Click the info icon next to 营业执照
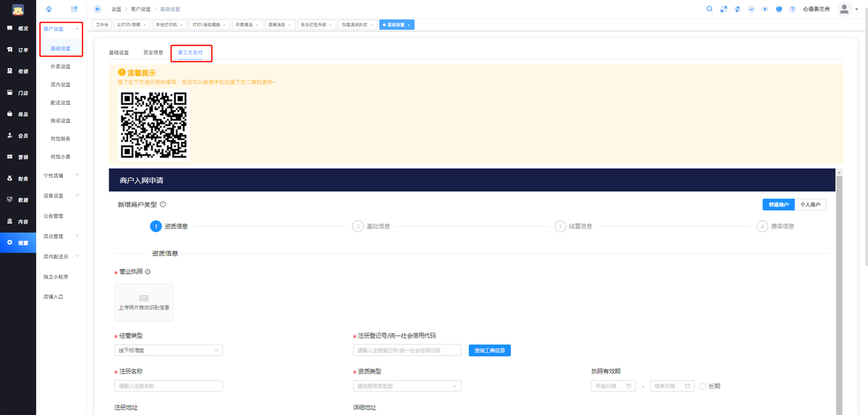This screenshot has height=415, width=868. [148, 272]
